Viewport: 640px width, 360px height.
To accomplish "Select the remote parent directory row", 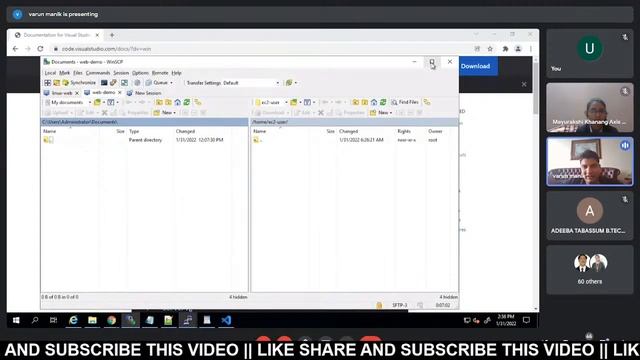I will tap(354, 140).
